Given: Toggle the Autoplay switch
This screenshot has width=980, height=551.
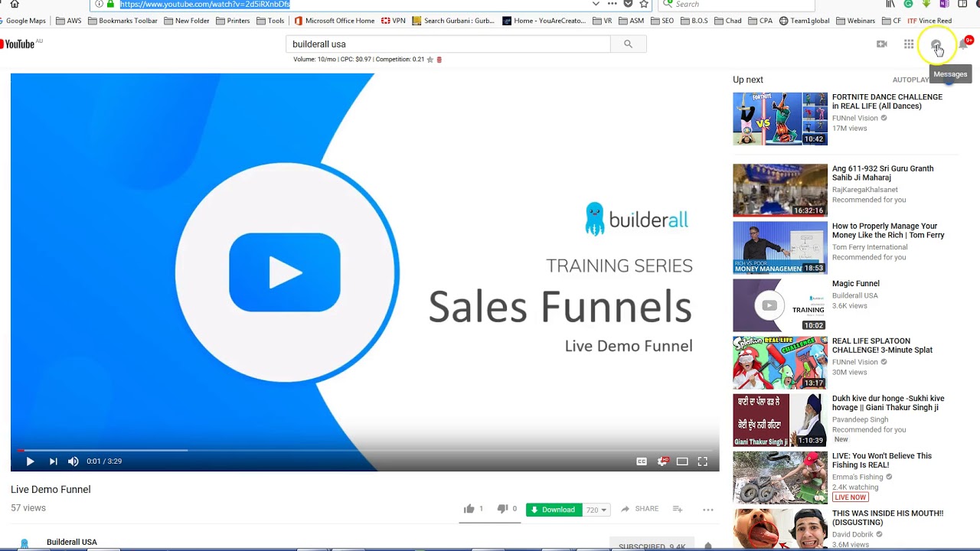Looking at the screenshot, I should tap(948, 80).
